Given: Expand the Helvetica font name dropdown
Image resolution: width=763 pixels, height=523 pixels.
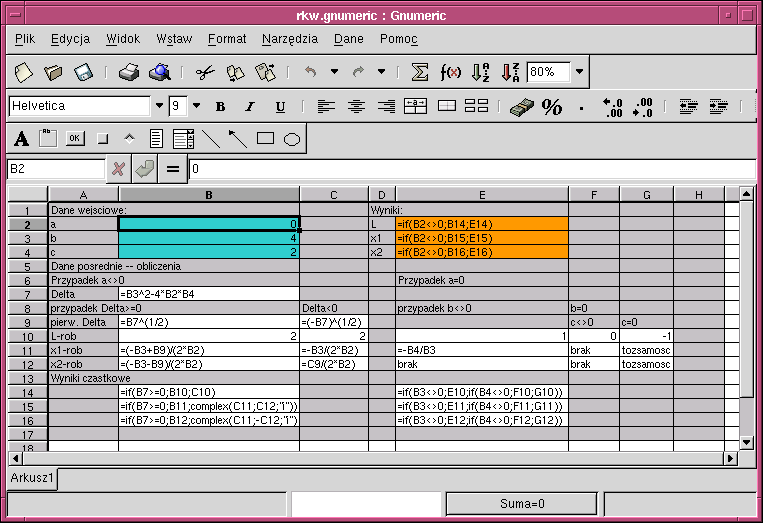Looking at the screenshot, I should [x=158, y=106].
